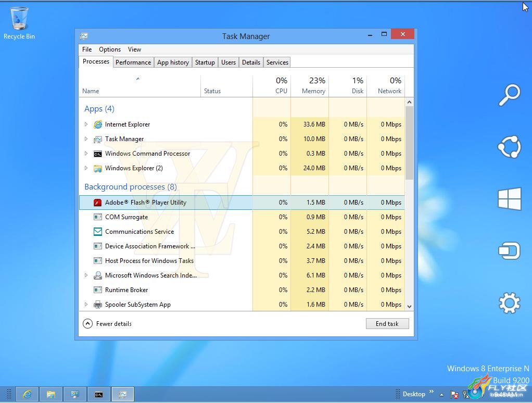Select the Background processes (8) header
The image size is (532, 403).
131,187
